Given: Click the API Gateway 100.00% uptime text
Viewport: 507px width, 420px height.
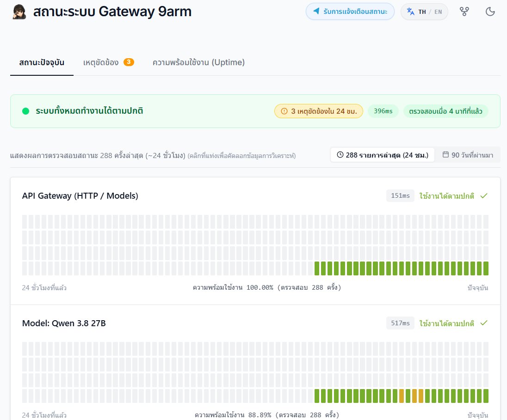Looking at the screenshot, I should pos(267,287).
